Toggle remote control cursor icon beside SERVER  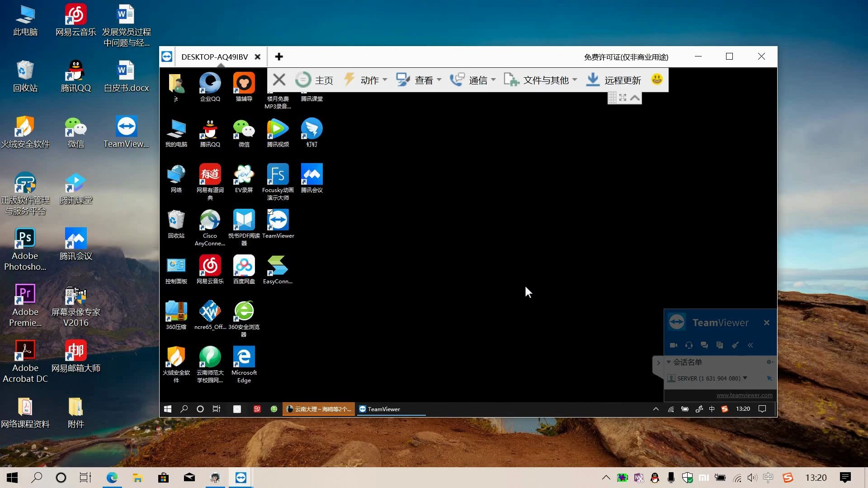[x=769, y=378]
